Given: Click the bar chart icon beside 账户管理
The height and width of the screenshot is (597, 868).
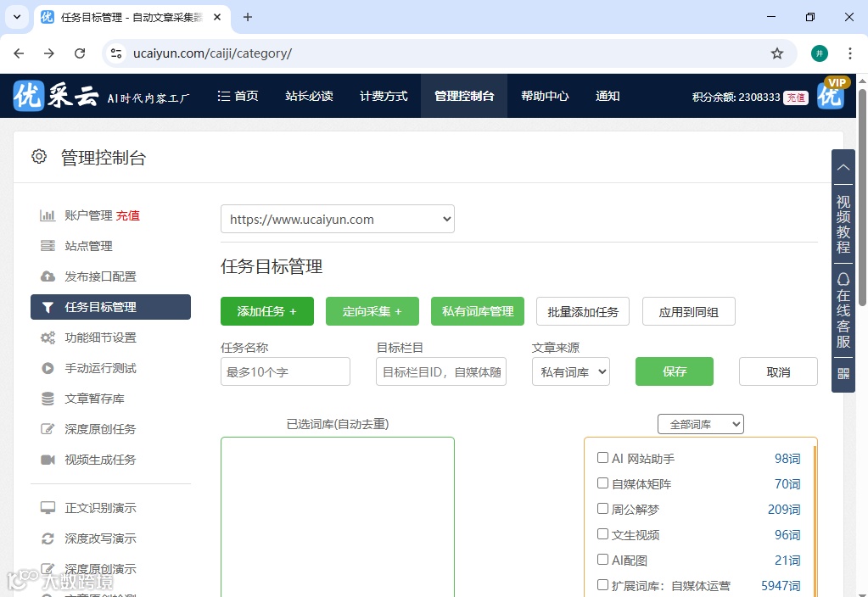Looking at the screenshot, I should pyautogui.click(x=48, y=215).
